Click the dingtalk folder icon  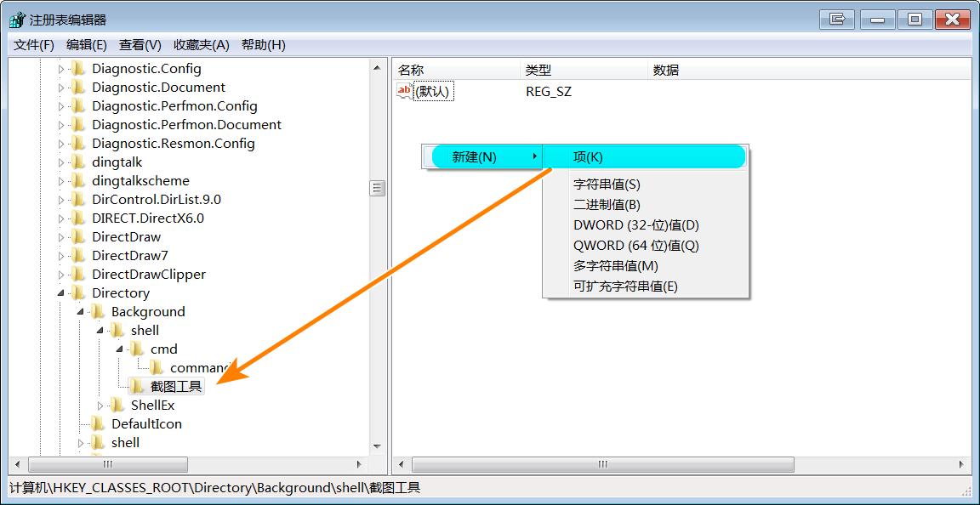point(77,162)
